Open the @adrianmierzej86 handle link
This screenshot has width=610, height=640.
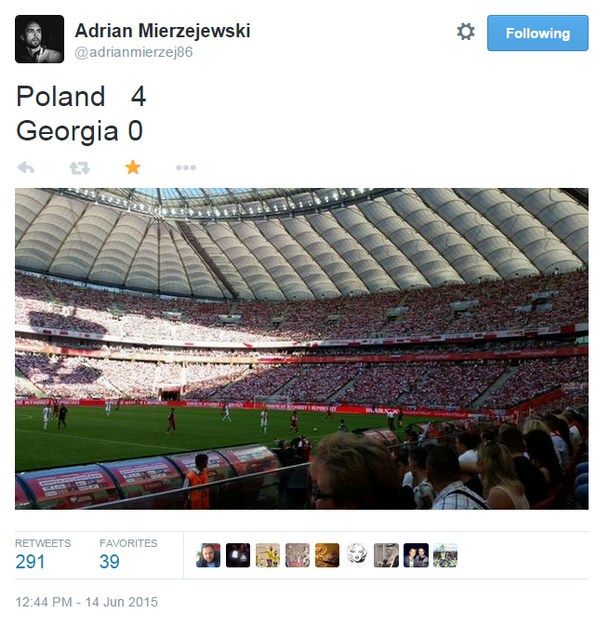134,52
